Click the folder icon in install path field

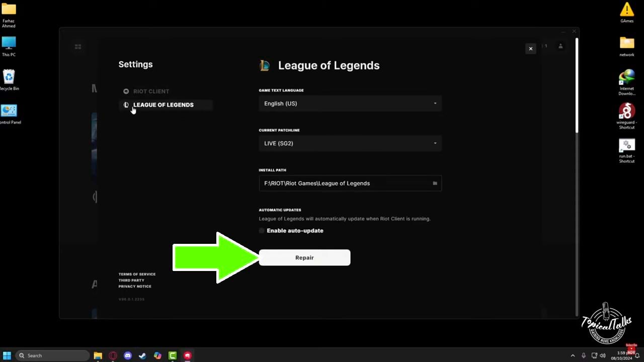(435, 184)
